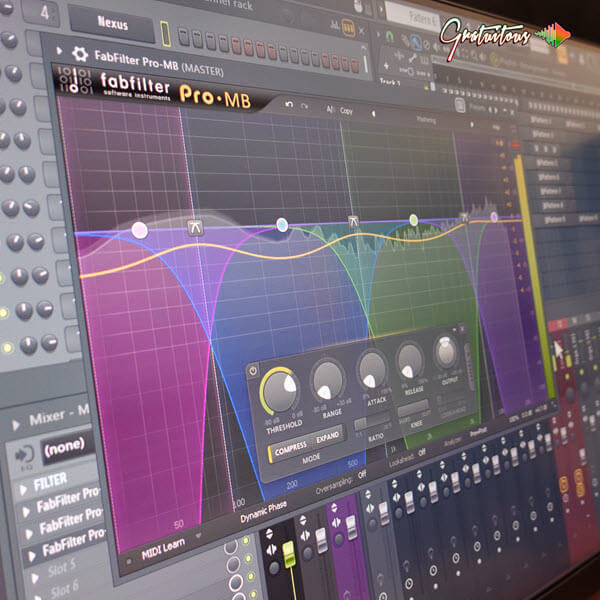Click the Range knob
Image resolution: width=600 pixels, height=600 pixels.
tap(327, 380)
